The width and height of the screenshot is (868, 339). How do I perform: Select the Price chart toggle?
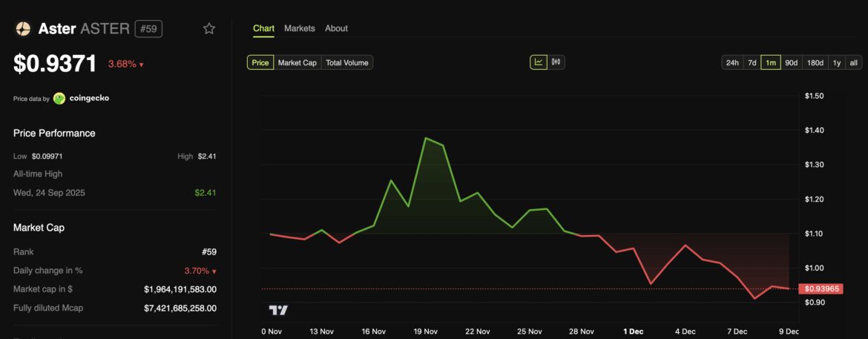[x=260, y=62]
